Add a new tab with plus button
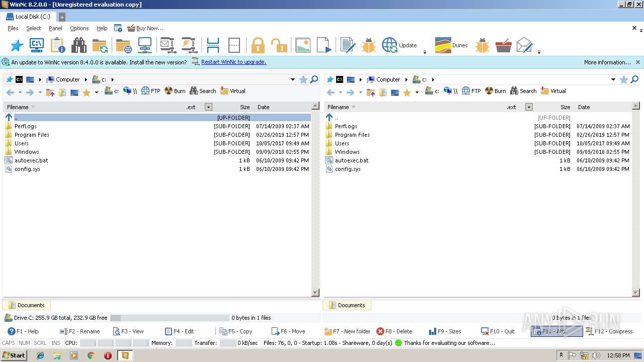 click(x=62, y=17)
